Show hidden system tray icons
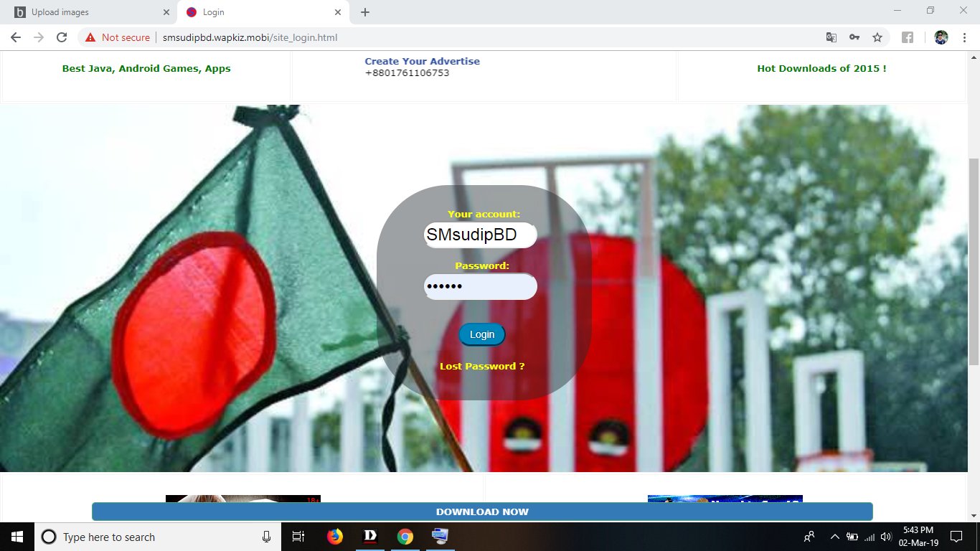The width and height of the screenshot is (980, 551). (834, 537)
